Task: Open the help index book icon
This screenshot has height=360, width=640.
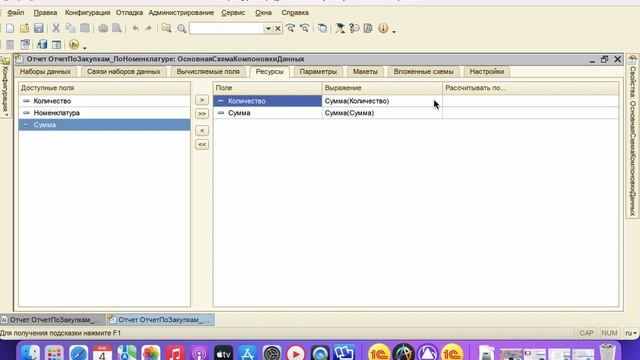Action: [368, 28]
